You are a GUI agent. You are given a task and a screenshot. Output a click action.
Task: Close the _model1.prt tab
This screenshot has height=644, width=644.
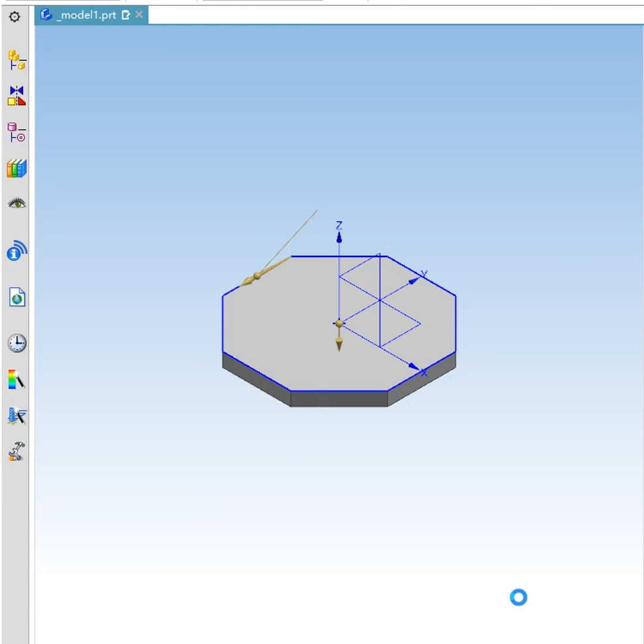pyautogui.click(x=139, y=15)
